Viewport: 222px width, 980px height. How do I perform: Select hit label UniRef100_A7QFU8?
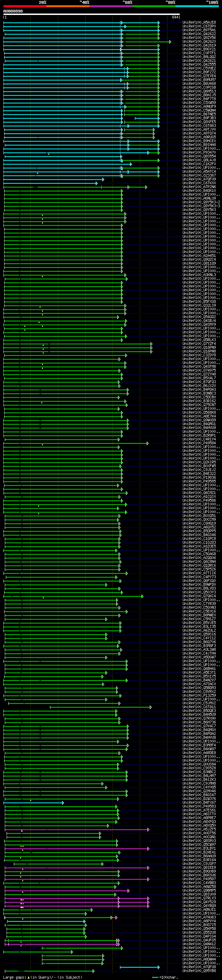199,967
